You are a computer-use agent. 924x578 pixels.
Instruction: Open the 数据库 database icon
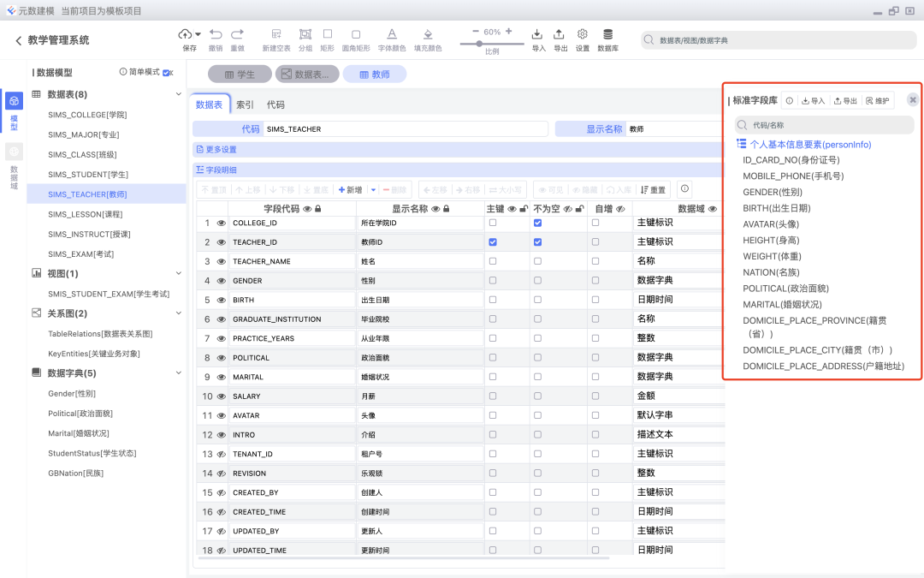point(607,34)
